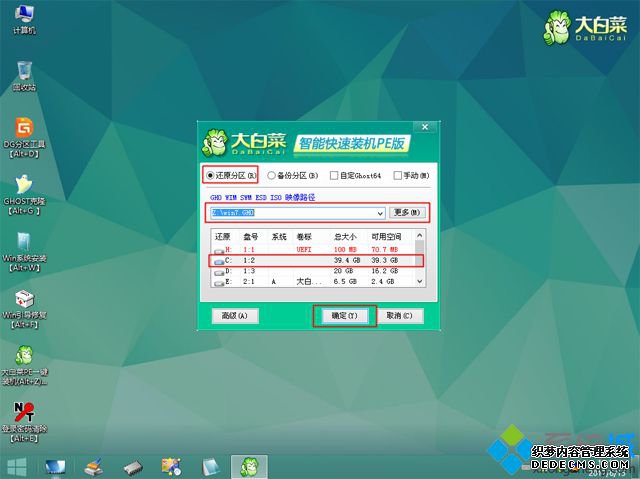640x479 pixels.
Task: Click the 高级 (A) button
Action: (235, 315)
